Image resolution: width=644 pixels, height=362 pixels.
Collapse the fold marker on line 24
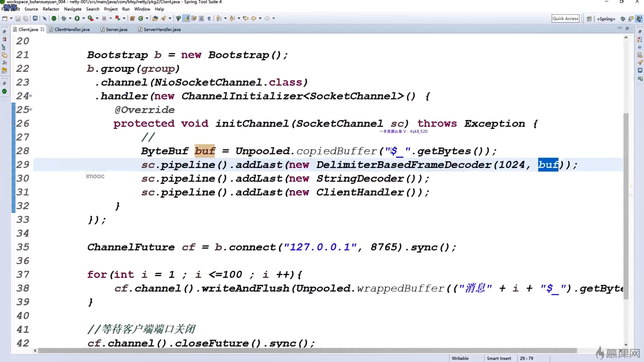31,96
